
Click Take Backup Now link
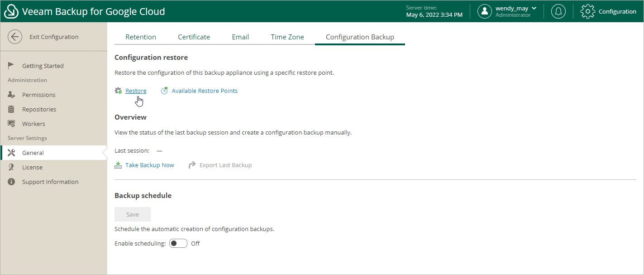pyautogui.click(x=150, y=165)
